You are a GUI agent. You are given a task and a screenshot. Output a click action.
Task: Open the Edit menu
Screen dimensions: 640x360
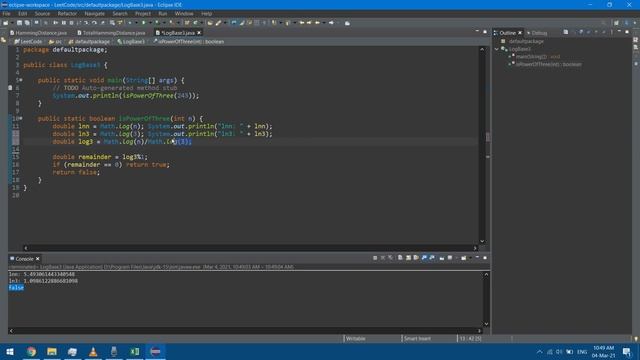pos(22,13)
